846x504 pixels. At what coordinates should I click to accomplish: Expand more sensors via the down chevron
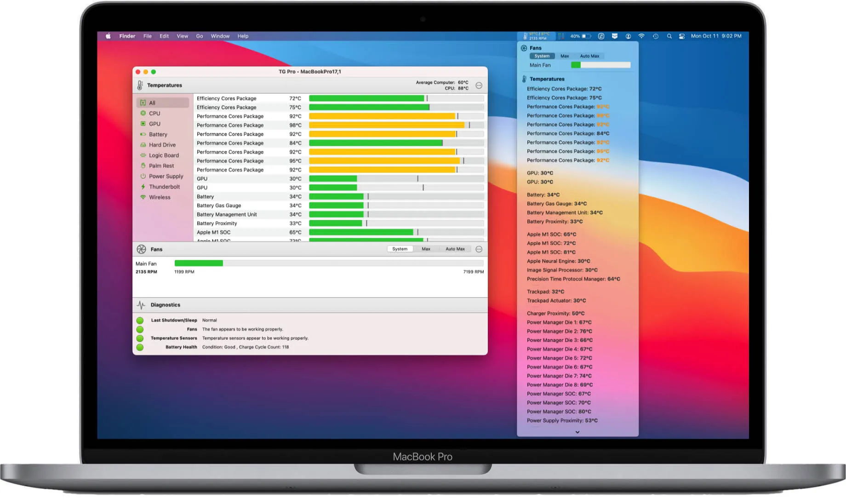pyautogui.click(x=577, y=431)
